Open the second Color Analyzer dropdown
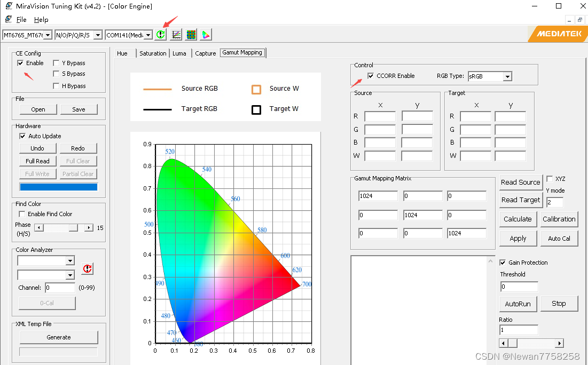The height and width of the screenshot is (365, 588). 70,275
